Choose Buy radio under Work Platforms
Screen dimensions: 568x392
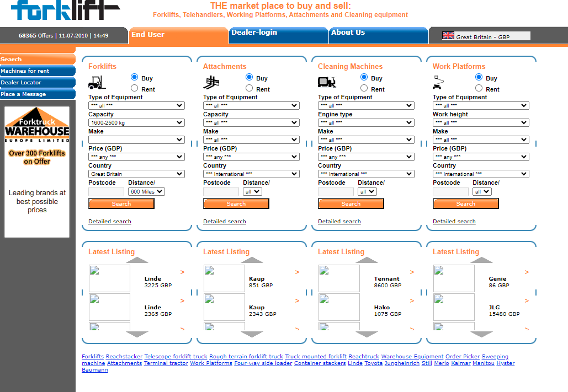coord(479,77)
